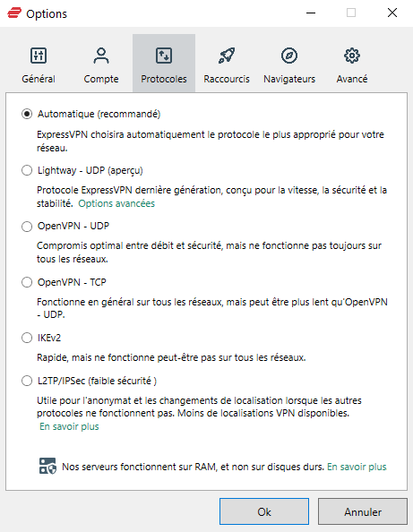Open the Navigateurs compass icon
Viewport: 413px width, 532px height.
[289, 56]
